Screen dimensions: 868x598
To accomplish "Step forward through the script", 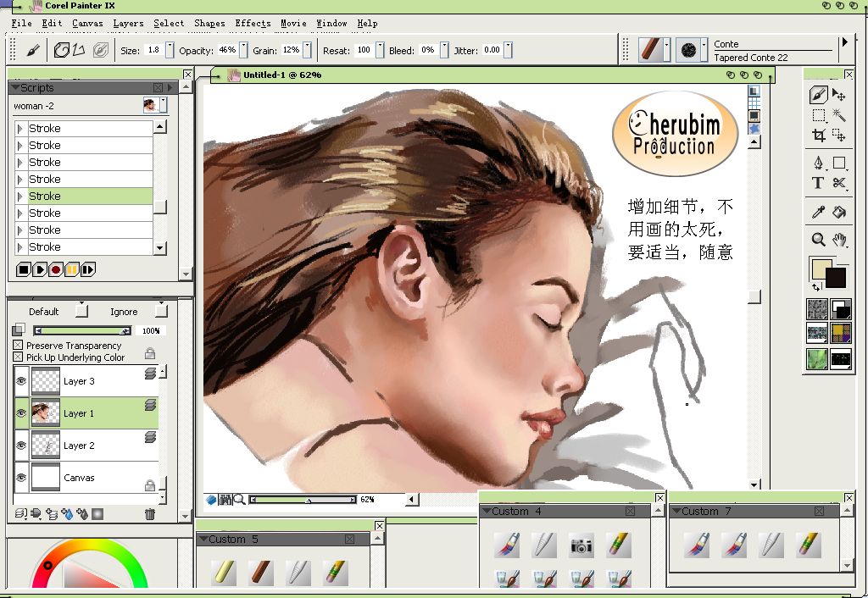I will (87, 269).
